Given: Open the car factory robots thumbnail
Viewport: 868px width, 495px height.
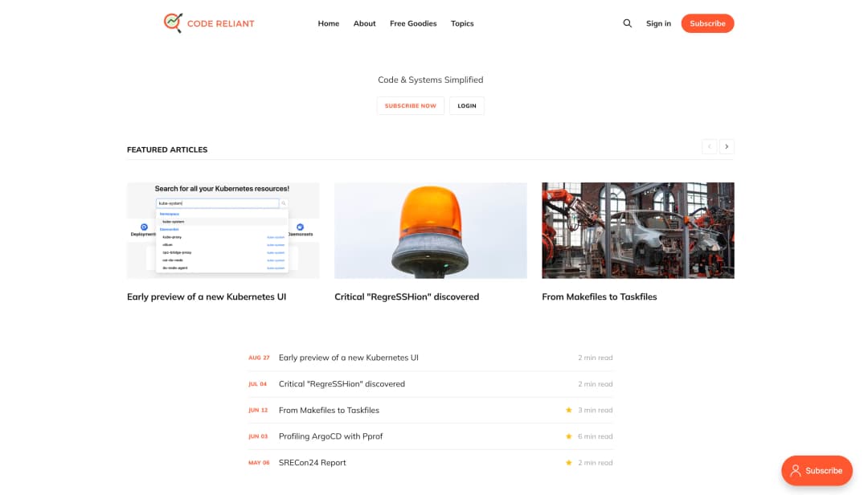Looking at the screenshot, I should tap(637, 231).
